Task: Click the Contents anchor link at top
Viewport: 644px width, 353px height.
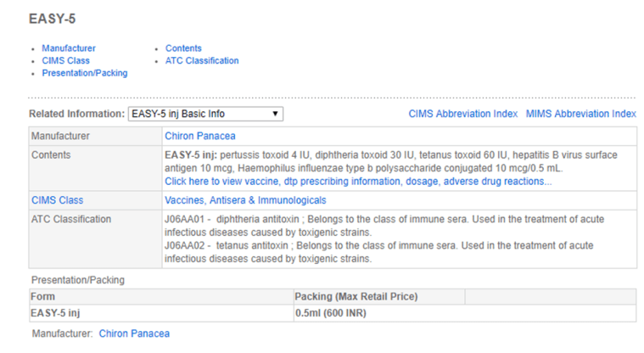Action: (183, 48)
